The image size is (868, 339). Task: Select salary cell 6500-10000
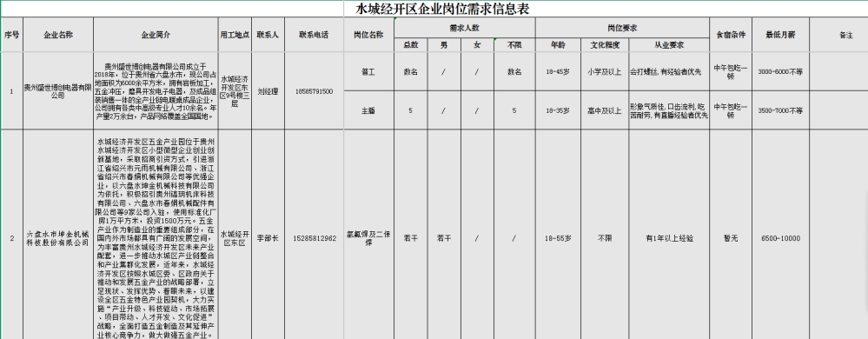tap(780, 238)
